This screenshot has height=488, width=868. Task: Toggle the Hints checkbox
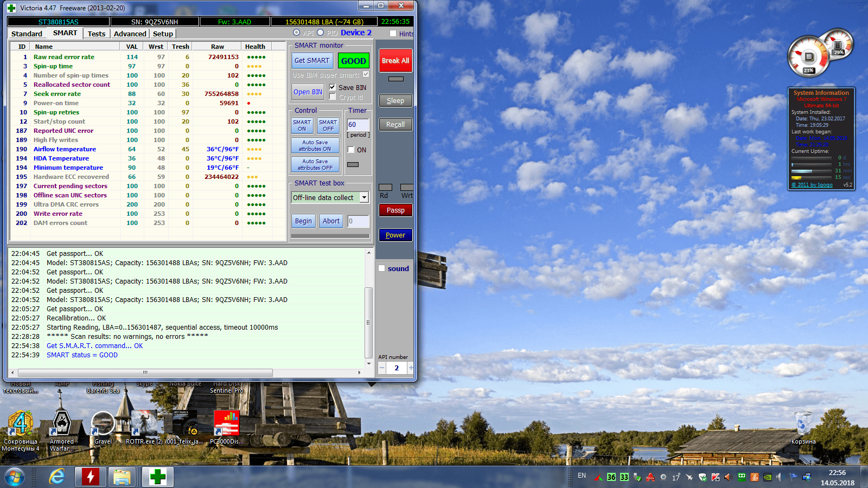click(393, 34)
